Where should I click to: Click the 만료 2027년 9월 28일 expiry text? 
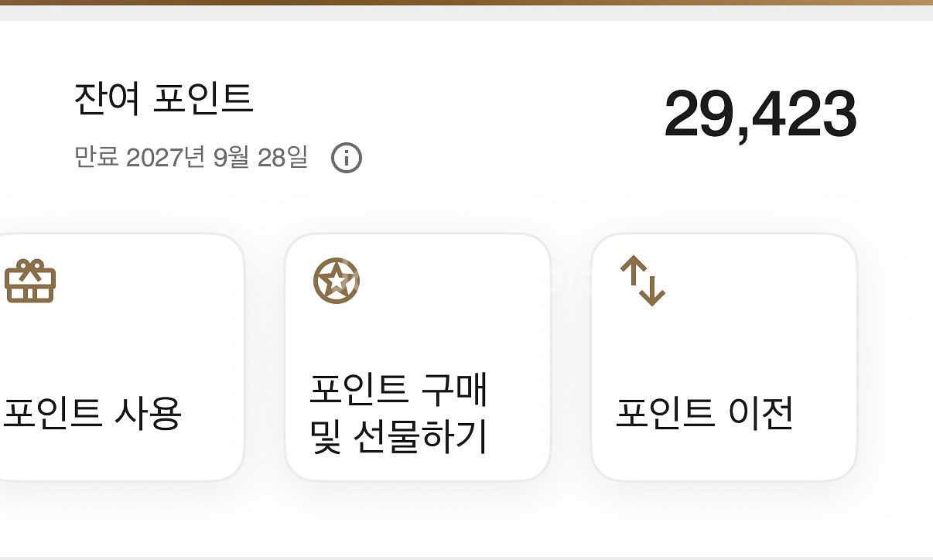coord(191,157)
